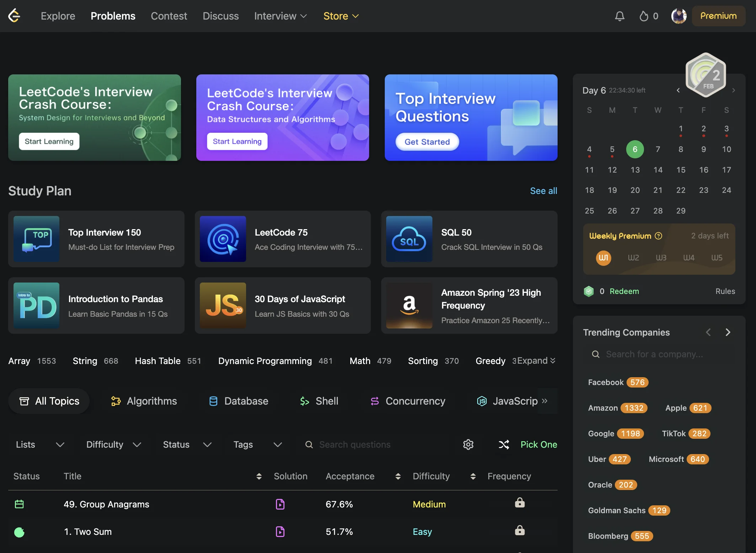Viewport: 756px width, 553px height.
Task: Open solution for Two Sum
Action: click(280, 532)
